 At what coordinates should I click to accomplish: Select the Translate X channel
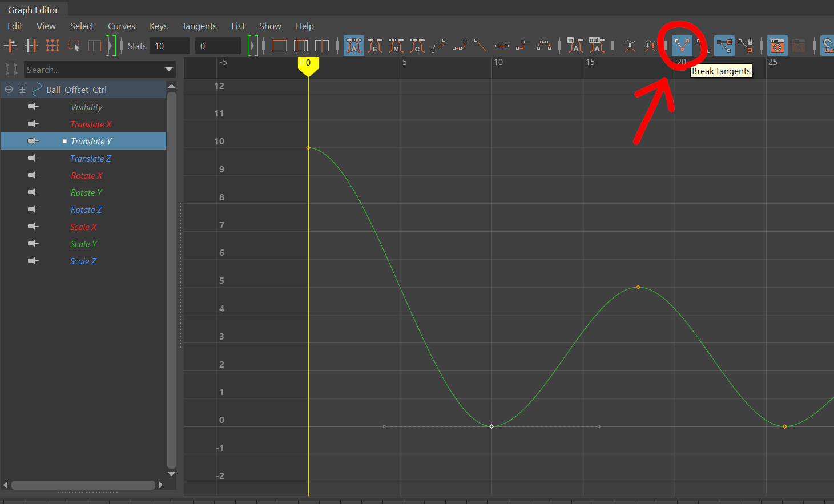pyautogui.click(x=91, y=124)
